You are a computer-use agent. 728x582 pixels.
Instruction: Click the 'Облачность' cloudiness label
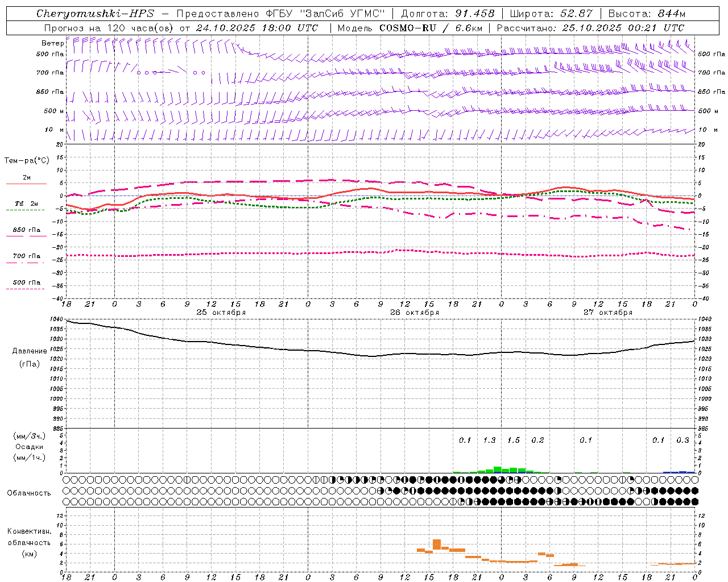click(x=29, y=493)
